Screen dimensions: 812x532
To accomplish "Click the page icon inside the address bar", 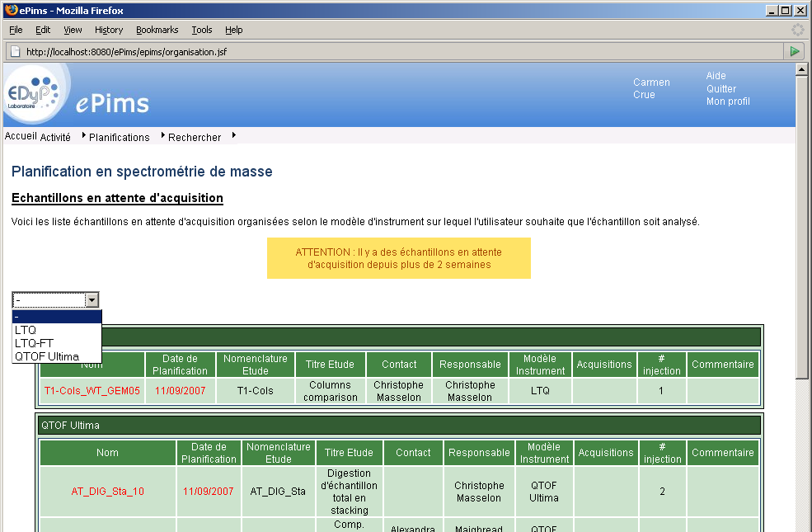I will click(x=15, y=50).
